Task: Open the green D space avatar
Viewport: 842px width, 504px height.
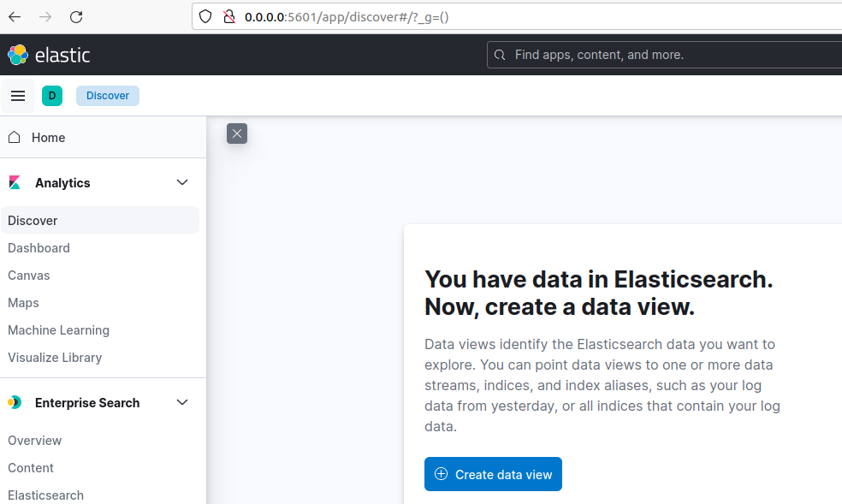Action: pyautogui.click(x=52, y=96)
